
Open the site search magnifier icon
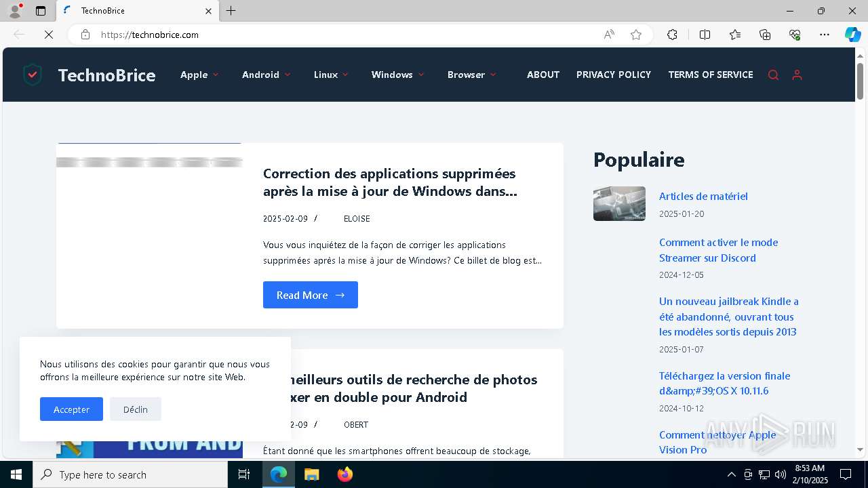coord(773,75)
